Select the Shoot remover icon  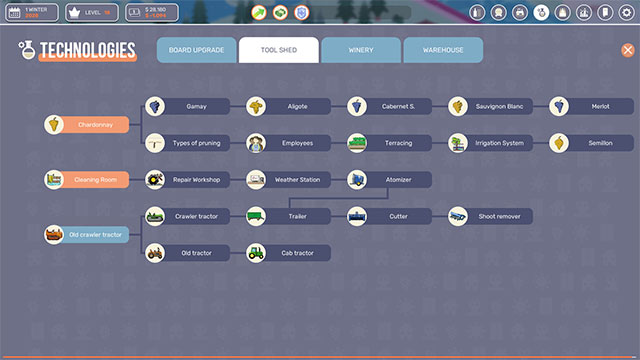point(458,216)
